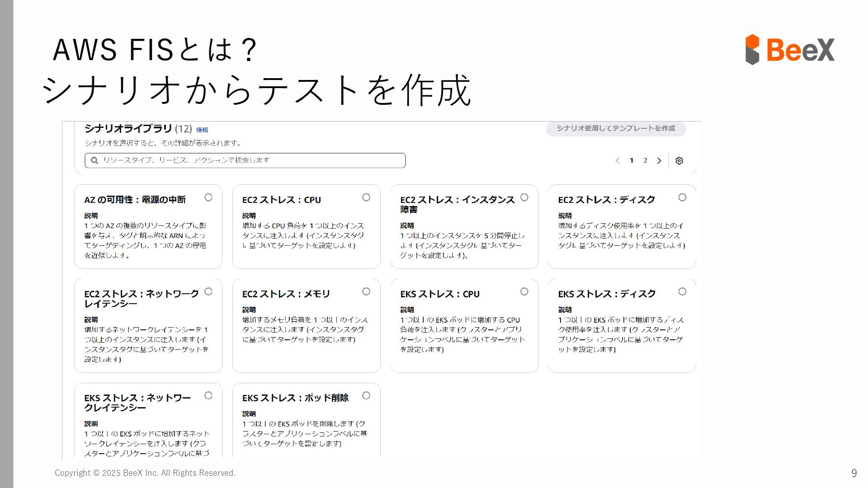Image resolution: width=868 pixels, height=488 pixels.
Task: Focus the リソースタイプ、サービス search field
Action: pos(245,160)
